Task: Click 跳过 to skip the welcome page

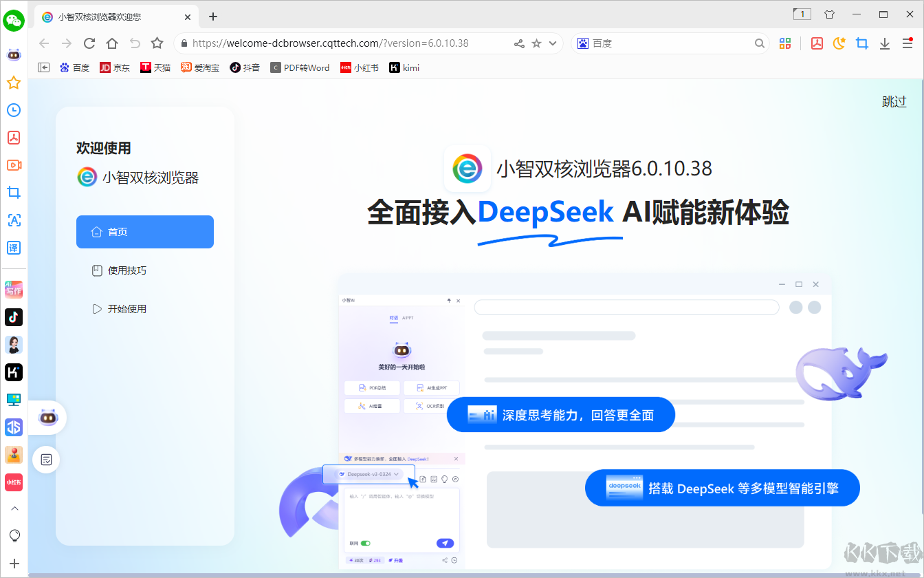Action: tap(894, 102)
